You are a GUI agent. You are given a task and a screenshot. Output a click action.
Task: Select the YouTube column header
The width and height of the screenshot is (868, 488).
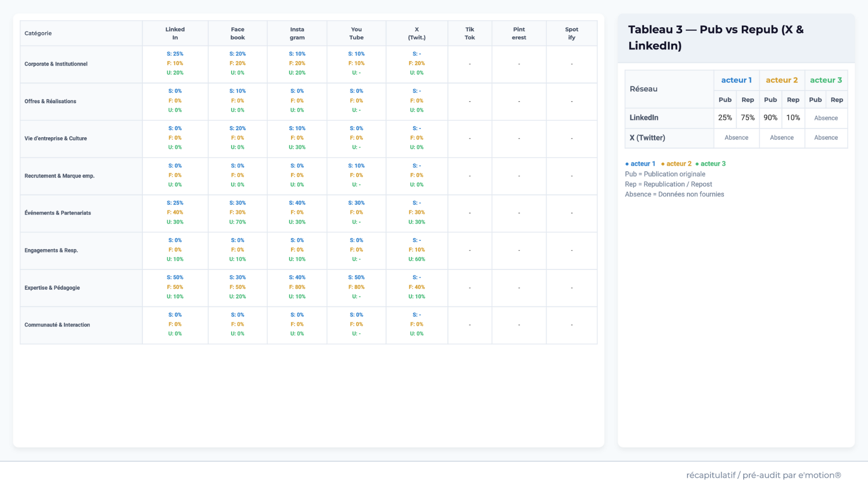[356, 33]
